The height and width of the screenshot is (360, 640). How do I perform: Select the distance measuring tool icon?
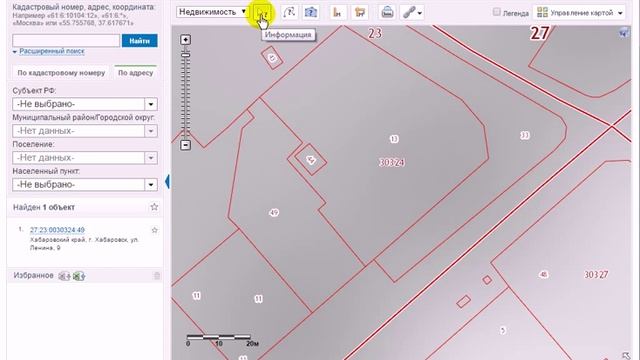[x=338, y=13]
